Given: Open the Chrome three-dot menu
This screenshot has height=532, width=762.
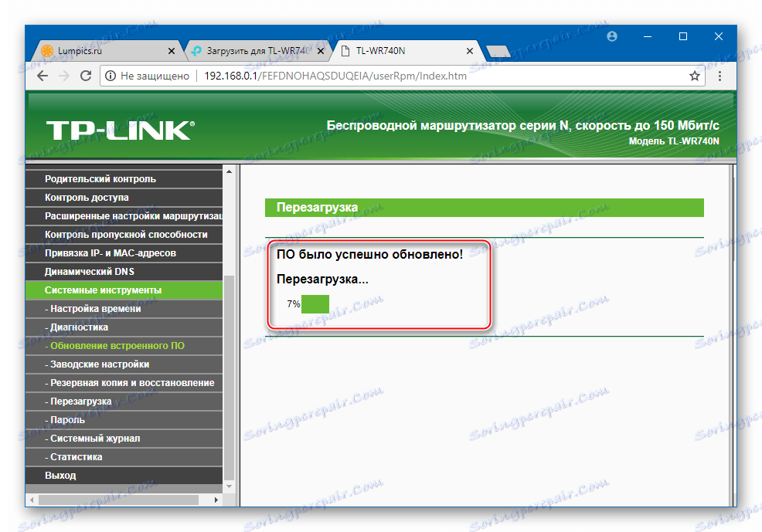Looking at the screenshot, I should coord(719,76).
